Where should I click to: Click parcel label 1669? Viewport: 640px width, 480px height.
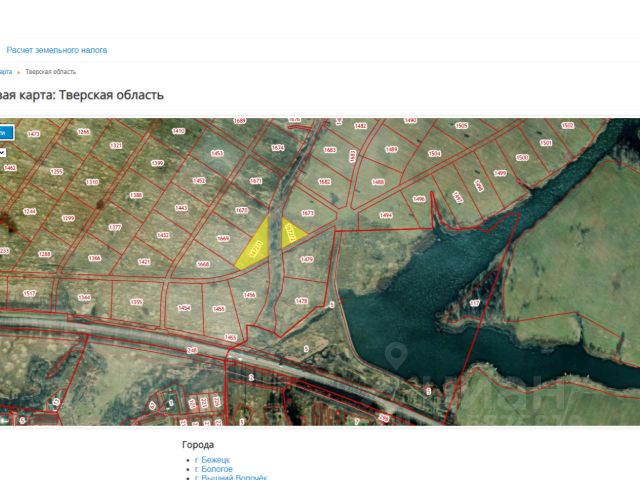click(223, 238)
